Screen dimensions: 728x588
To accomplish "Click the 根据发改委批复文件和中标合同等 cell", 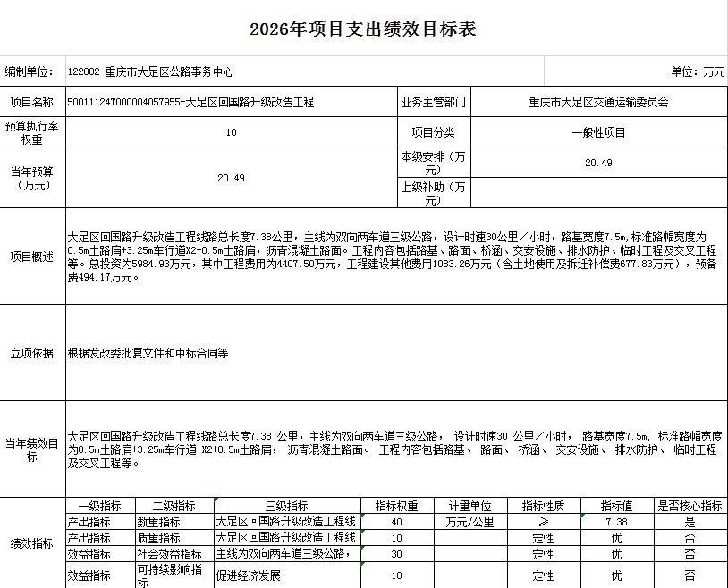I will click(x=148, y=353).
